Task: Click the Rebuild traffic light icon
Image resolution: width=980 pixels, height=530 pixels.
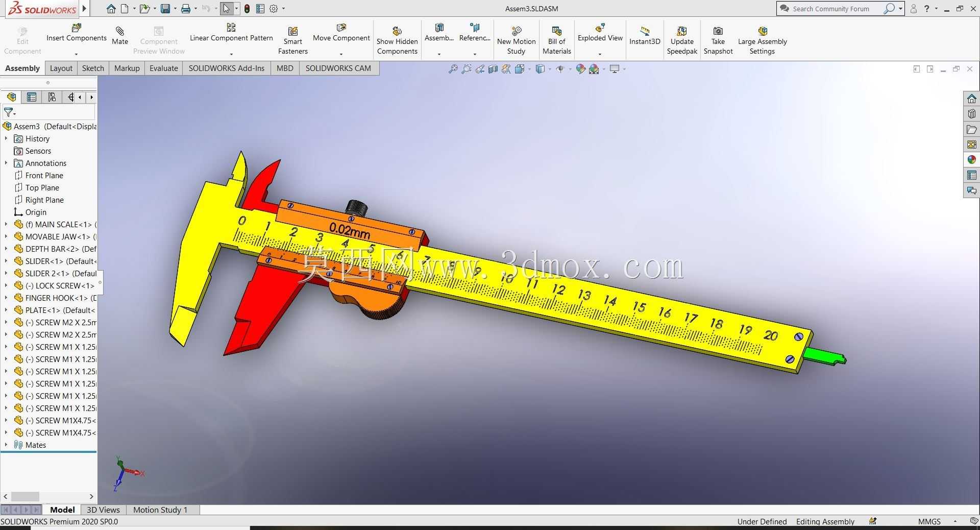Action: [247, 9]
